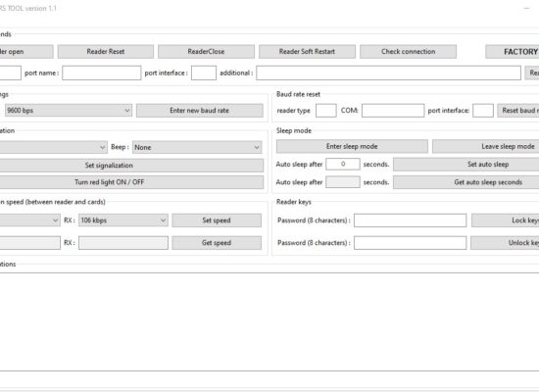Focus the Auto sleep after seconds field showing 0
Viewport: 539px width, 392px height.
coord(343,164)
